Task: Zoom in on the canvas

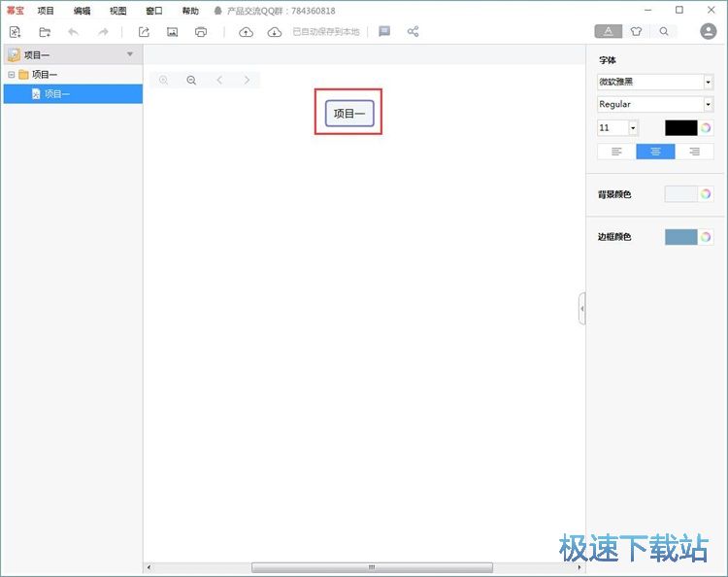Action: click(x=163, y=80)
